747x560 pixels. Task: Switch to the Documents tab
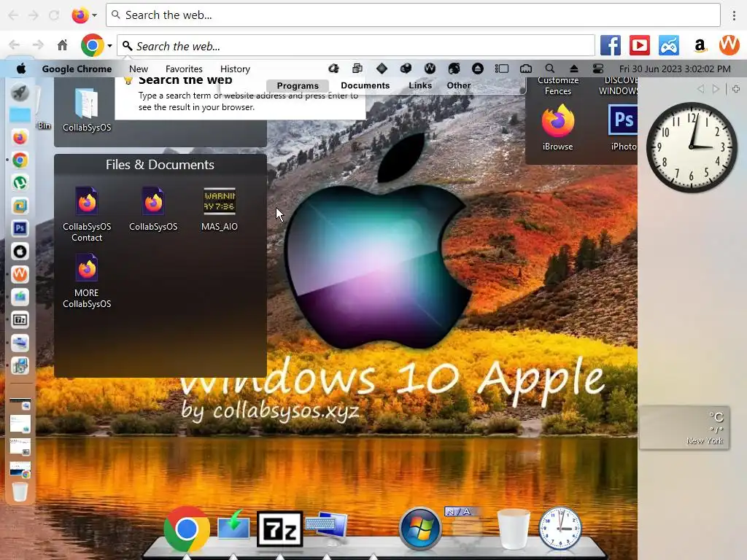(365, 86)
